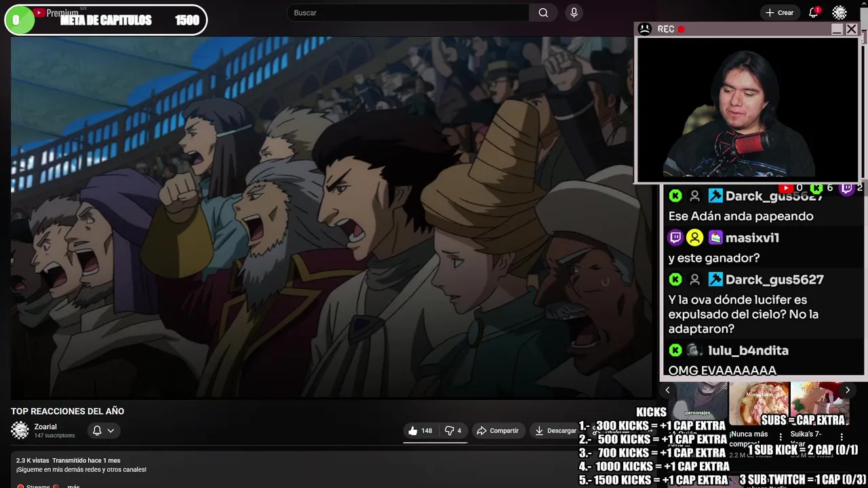Click the webcam feed in REC window
Viewport: 868px width, 488px height.
[748, 109]
